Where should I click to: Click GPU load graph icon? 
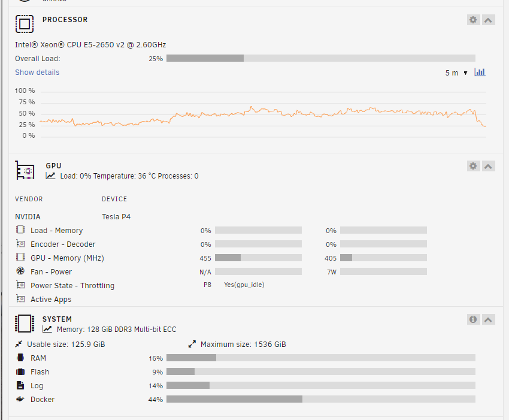coord(50,176)
